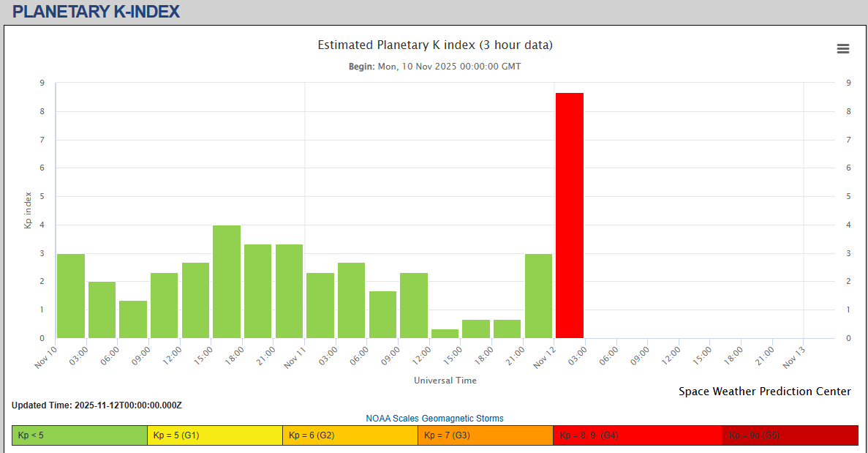The width and height of the screenshot is (868, 453).
Task: Open the chart context menu hamburger icon
Action: click(x=842, y=49)
